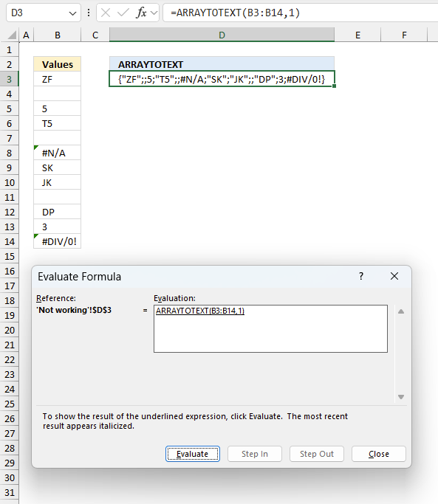Click the ARRAYTOTEXT header cell
The height and width of the screenshot is (504, 438).
pyautogui.click(x=222, y=64)
